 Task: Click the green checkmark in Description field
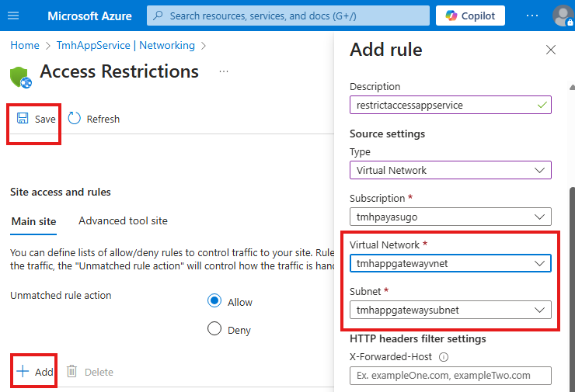tap(542, 105)
